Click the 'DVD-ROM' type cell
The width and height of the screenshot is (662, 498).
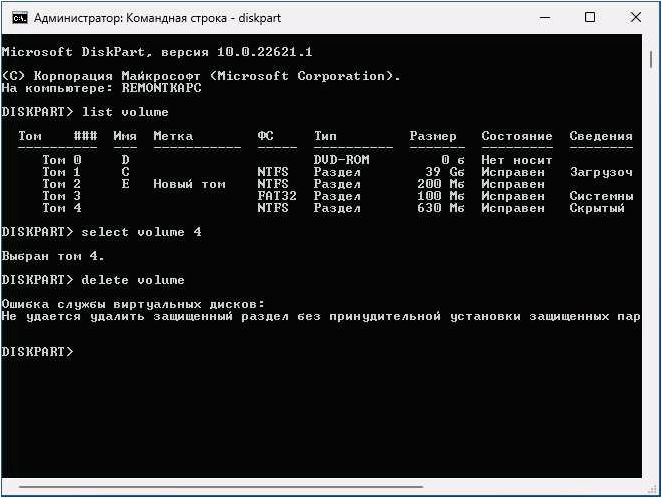click(x=341, y=160)
